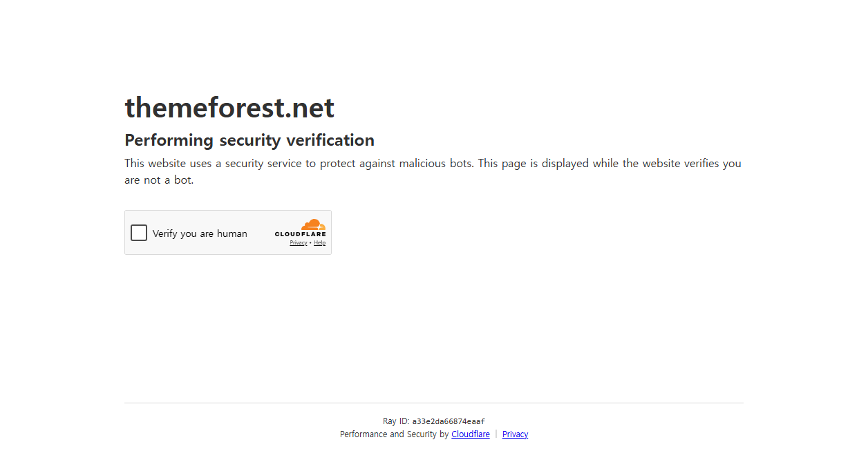The image size is (868, 451).
Task: Click the "are not a bot." text line
Action: 159,180
